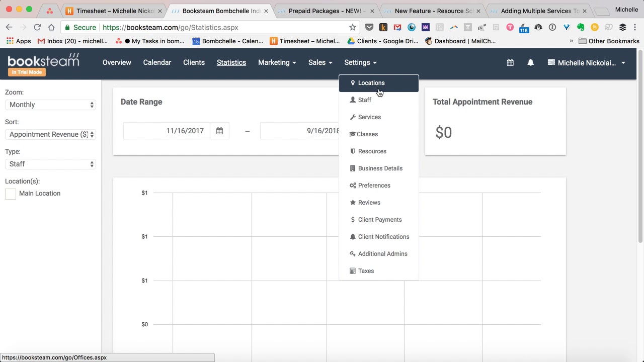644x362 pixels.
Task: Click the Buffer stack extension icon
Action: pos(623,27)
